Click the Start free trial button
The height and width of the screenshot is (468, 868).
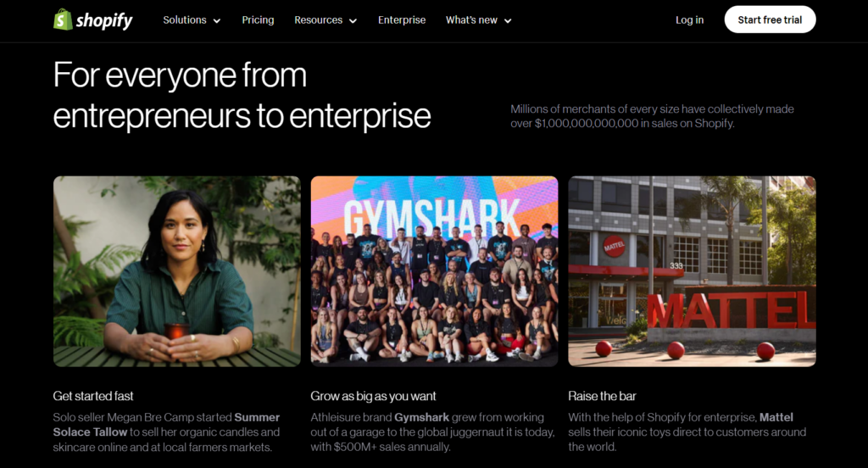(x=770, y=19)
